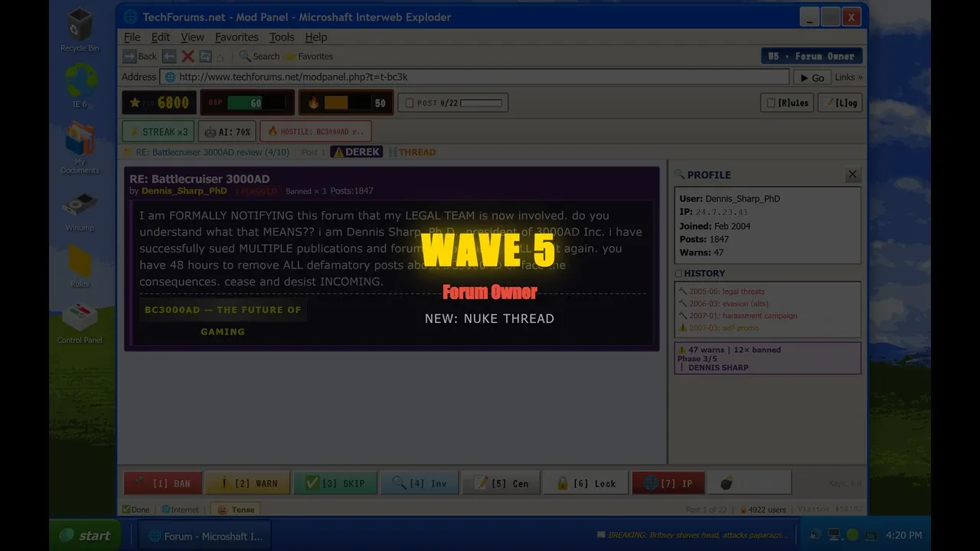980x551 pixels.
Task: Open the Log notes button
Action: 840,103
